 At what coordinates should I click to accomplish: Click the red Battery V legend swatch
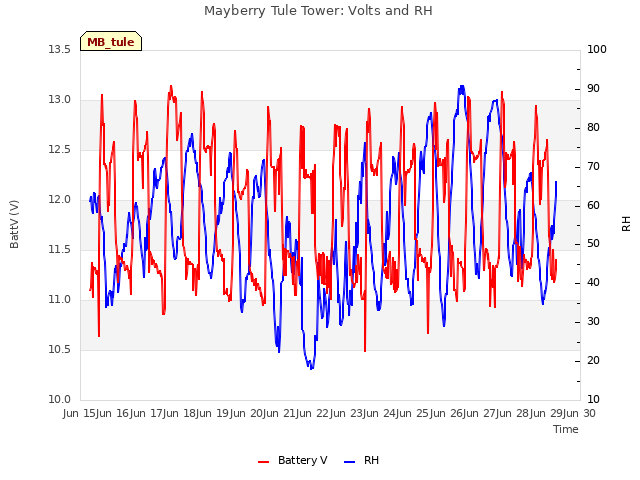(264, 462)
